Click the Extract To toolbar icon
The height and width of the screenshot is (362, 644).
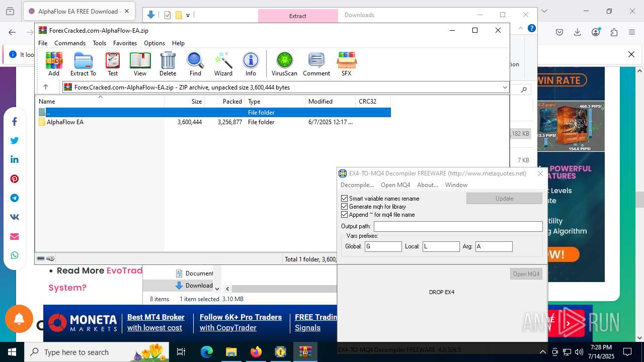click(x=83, y=64)
